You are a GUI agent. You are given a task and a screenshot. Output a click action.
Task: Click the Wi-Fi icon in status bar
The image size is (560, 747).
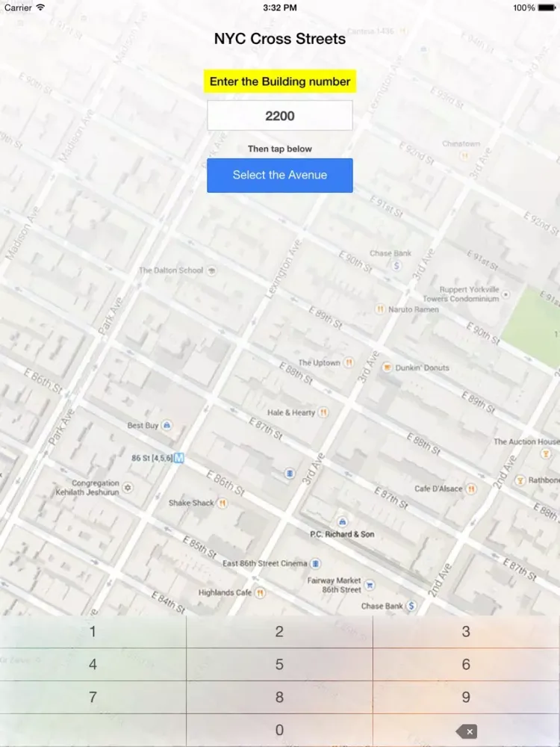click(40, 7)
